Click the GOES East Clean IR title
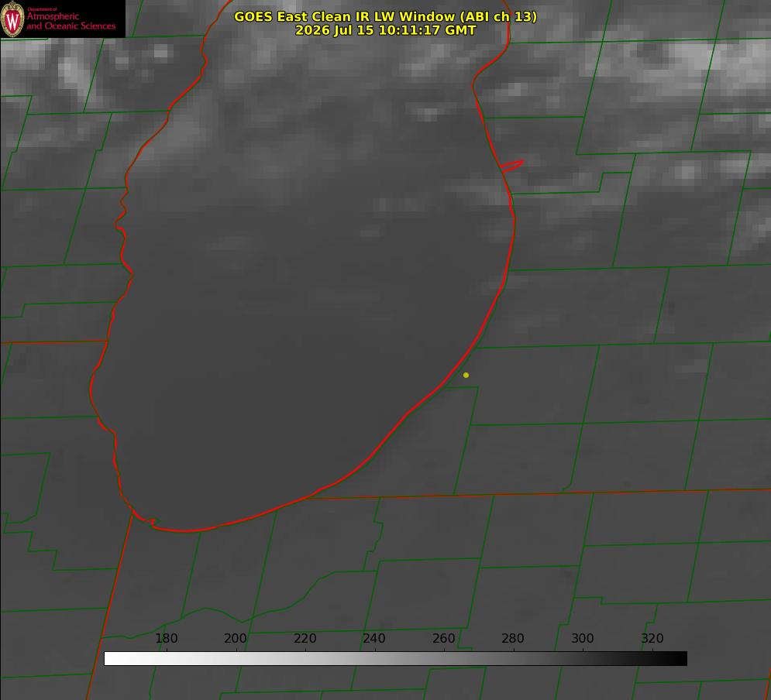This screenshot has height=700, width=771. (x=386, y=16)
